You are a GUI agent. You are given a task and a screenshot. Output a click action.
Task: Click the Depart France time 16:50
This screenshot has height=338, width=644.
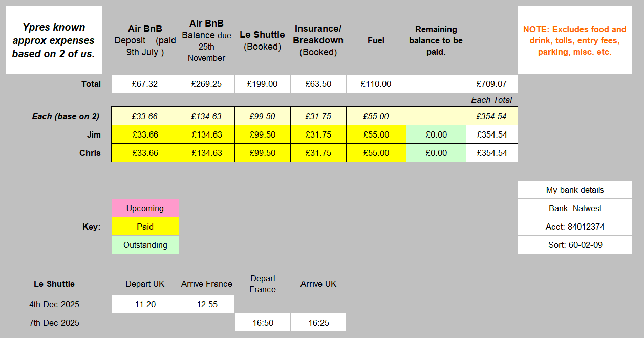point(262,323)
